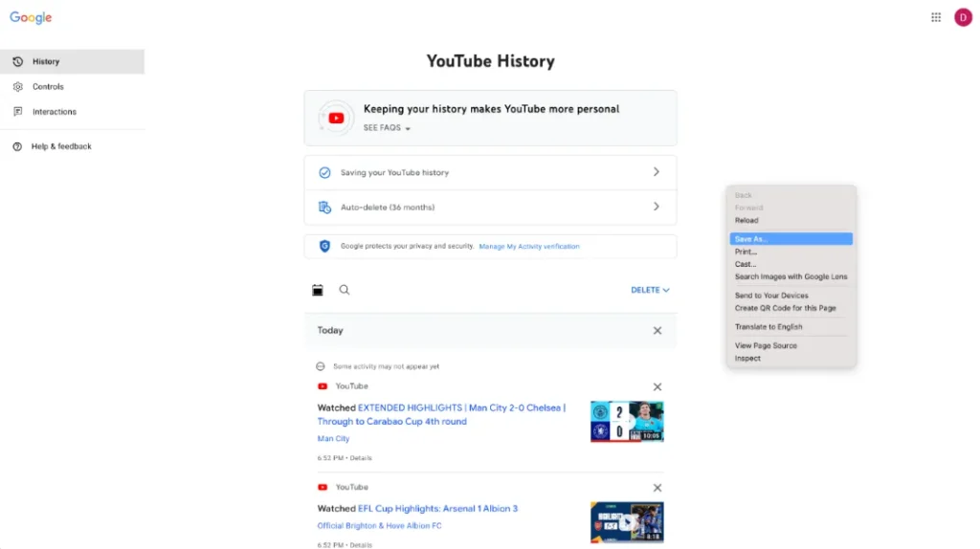Click the YouTube logo in the banner card
This screenshot has width=980, height=549.
click(x=336, y=118)
